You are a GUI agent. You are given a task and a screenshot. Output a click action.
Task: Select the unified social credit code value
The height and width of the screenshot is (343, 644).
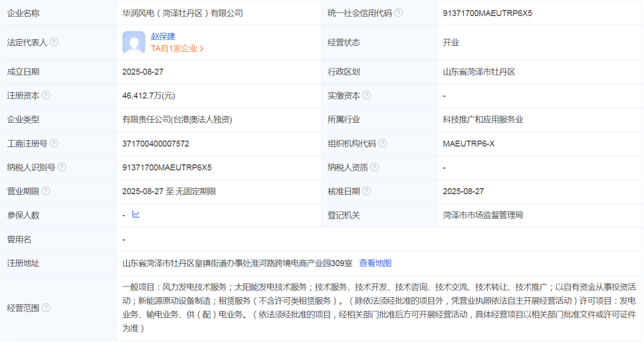[488, 13]
